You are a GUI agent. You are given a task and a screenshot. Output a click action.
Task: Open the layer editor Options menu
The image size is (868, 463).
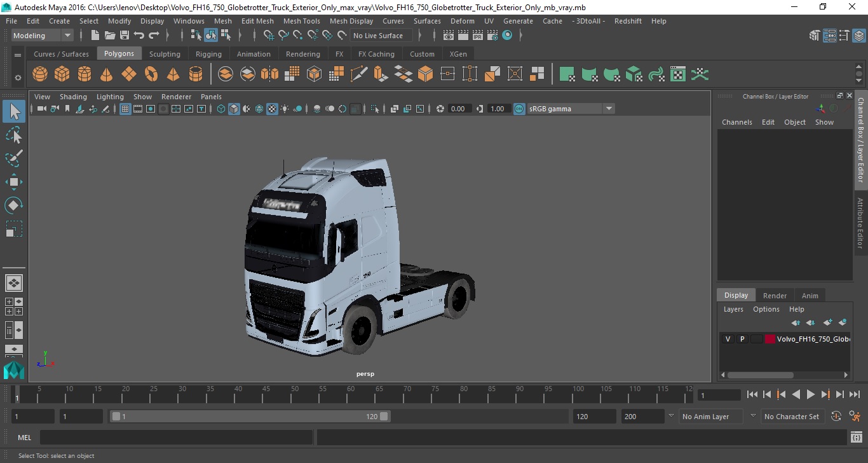[766, 309]
